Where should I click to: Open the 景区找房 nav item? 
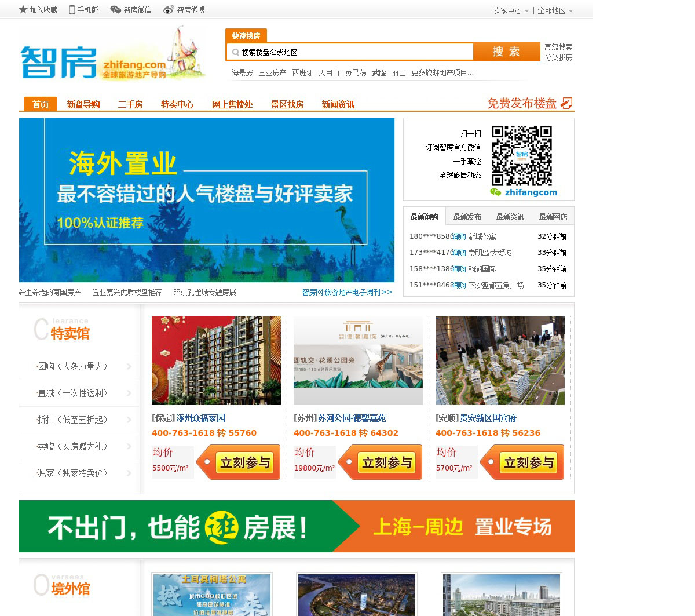tap(287, 104)
